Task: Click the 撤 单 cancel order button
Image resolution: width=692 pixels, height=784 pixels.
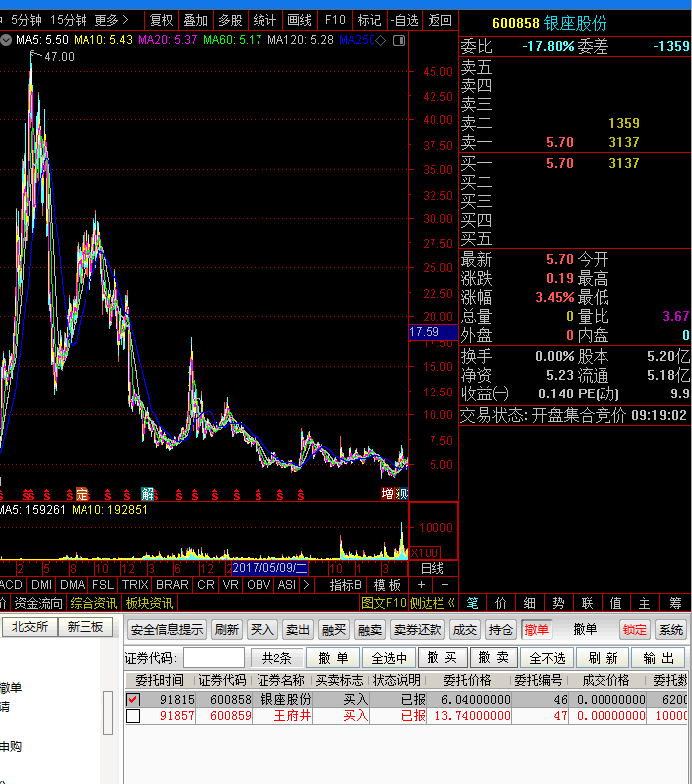Action: tap(333, 658)
